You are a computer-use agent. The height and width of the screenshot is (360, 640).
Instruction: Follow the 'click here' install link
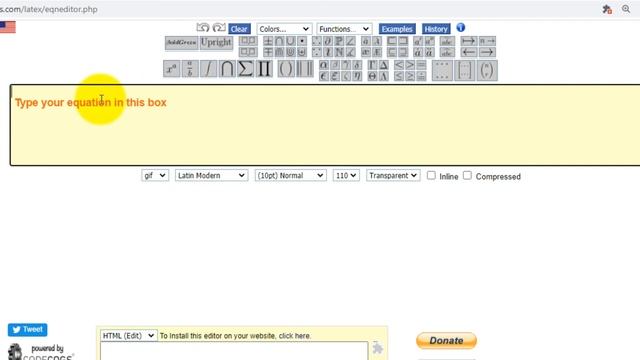pos(295,336)
